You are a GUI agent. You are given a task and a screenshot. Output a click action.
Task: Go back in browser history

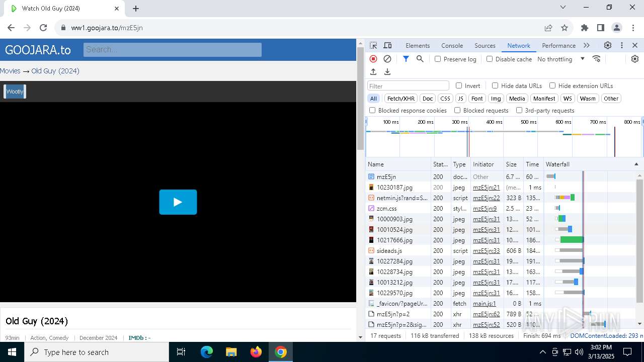(x=11, y=28)
